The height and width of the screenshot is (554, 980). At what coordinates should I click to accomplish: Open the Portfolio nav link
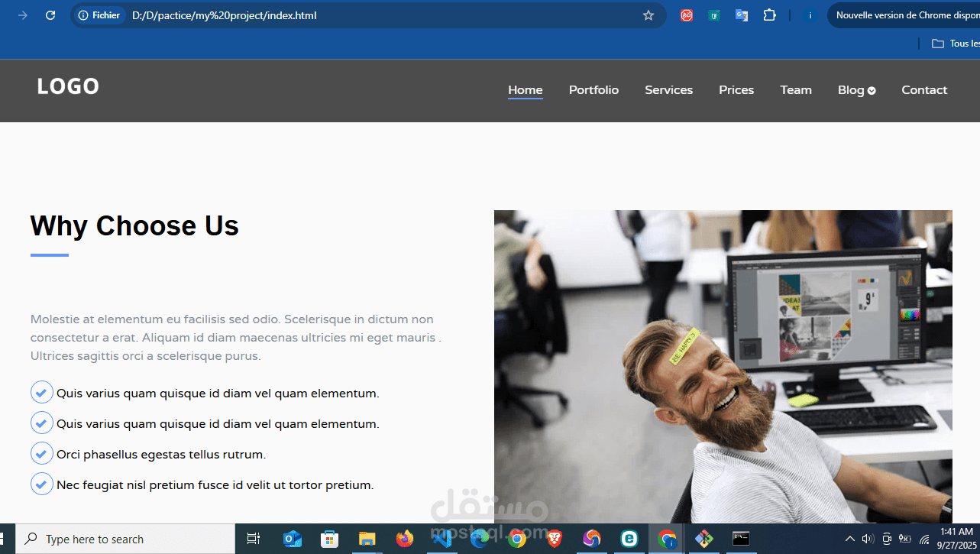tap(593, 90)
